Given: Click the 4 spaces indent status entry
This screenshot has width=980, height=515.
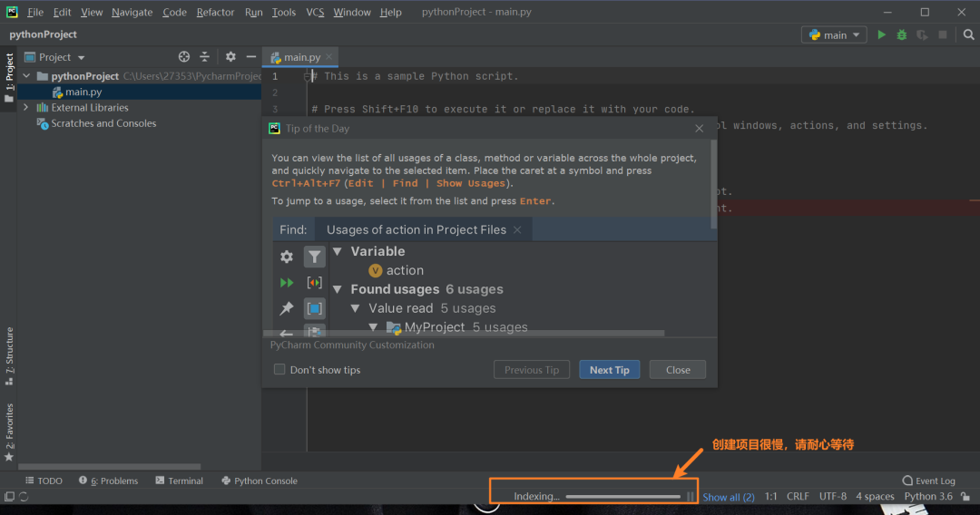Looking at the screenshot, I should click(875, 497).
